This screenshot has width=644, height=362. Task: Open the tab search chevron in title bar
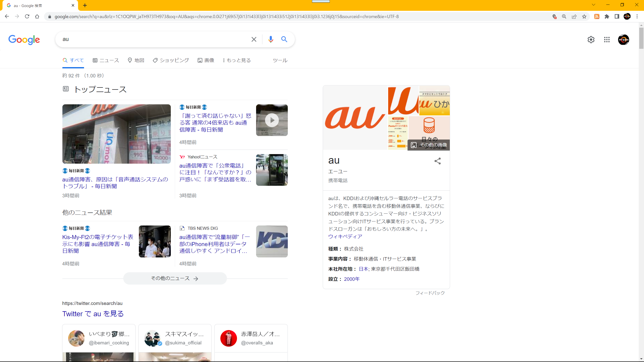[x=594, y=5]
